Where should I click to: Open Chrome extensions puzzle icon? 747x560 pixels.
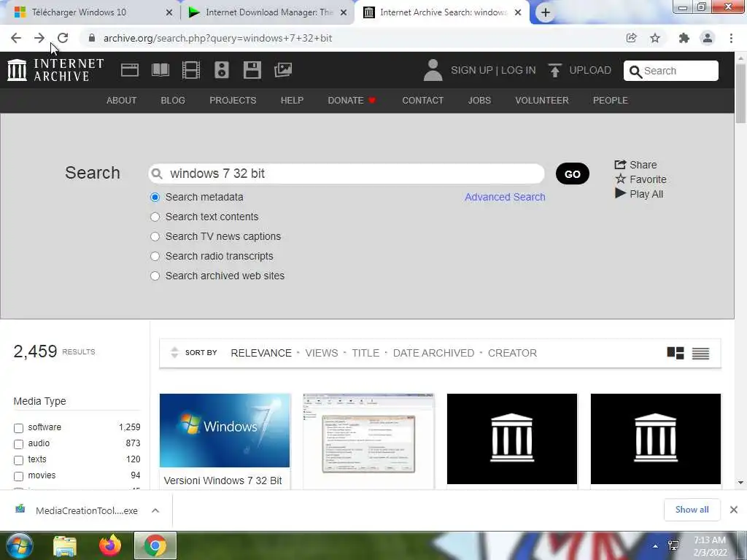click(684, 38)
